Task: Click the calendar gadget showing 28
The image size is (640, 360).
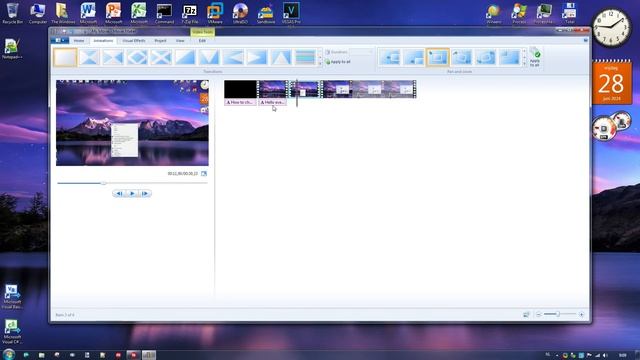Action: click(612, 82)
